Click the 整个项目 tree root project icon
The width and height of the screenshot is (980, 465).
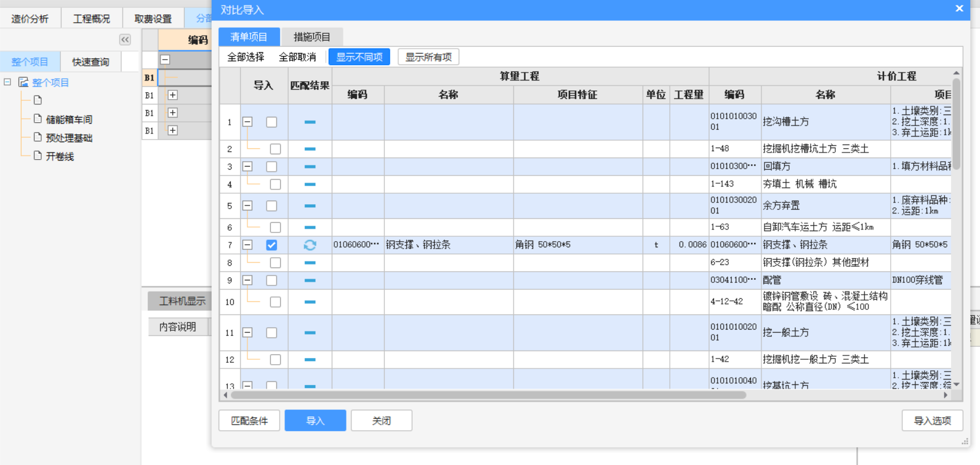[23, 82]
